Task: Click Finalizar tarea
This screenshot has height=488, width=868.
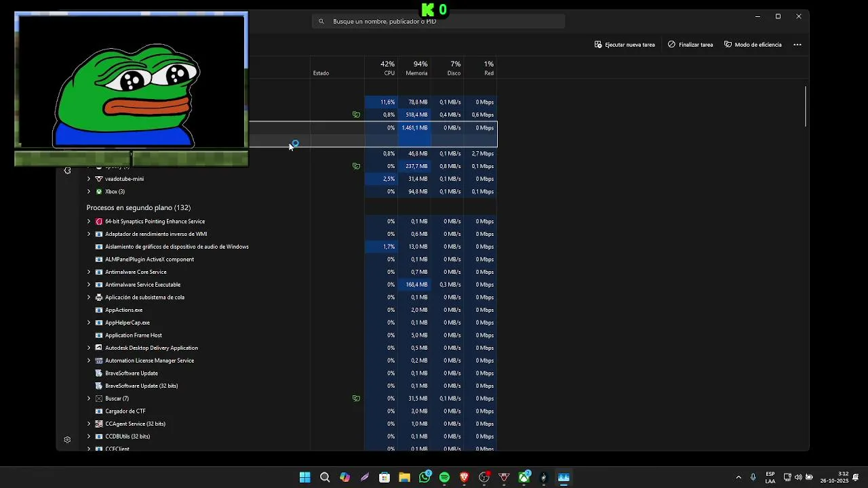Action: (690, 45)
